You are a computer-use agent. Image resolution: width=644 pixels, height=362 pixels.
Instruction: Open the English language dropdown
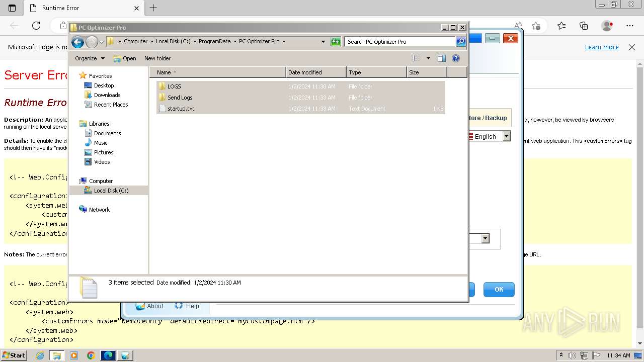[507, 136]
